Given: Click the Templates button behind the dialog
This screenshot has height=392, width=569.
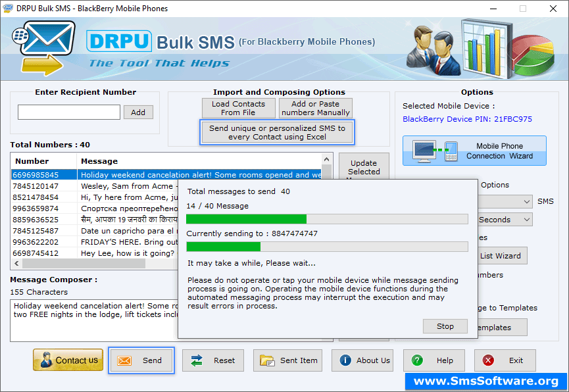Looking at the screenshot, I should coord(503,328).
